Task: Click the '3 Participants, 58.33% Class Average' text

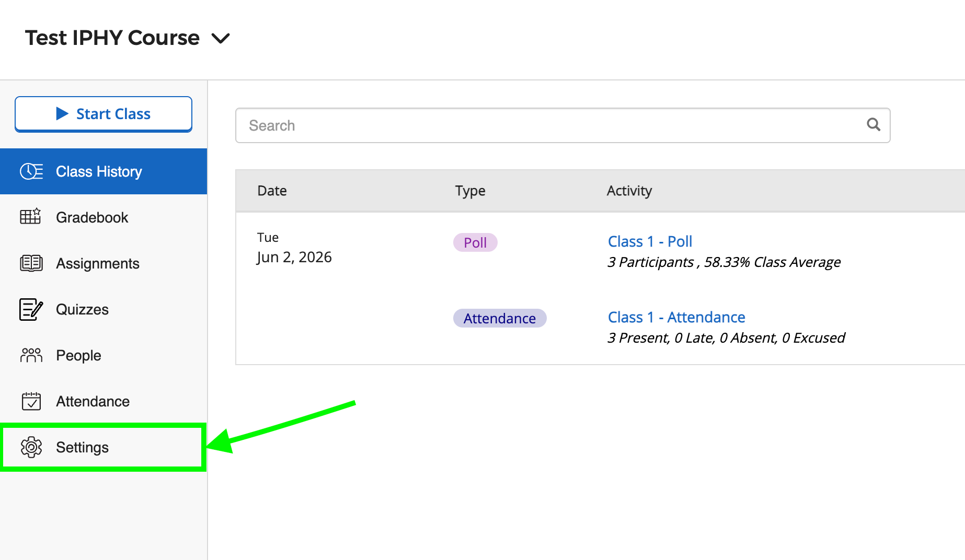Action: pyautogui.click(x=724, y=262)
